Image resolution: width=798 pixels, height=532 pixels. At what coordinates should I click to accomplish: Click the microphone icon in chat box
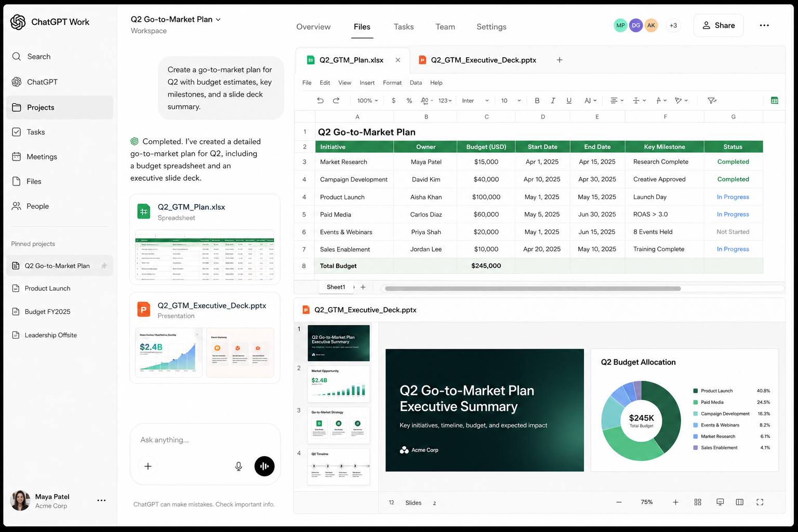click(238, 466)
